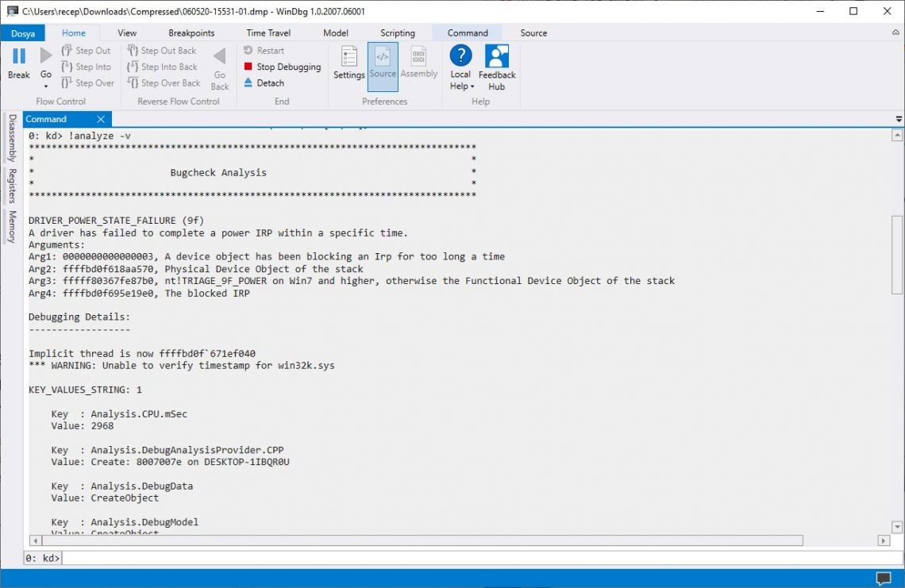905x588 pixels.
Task: Switch to the Command ribbon tab
Action: tap(468, 33)
